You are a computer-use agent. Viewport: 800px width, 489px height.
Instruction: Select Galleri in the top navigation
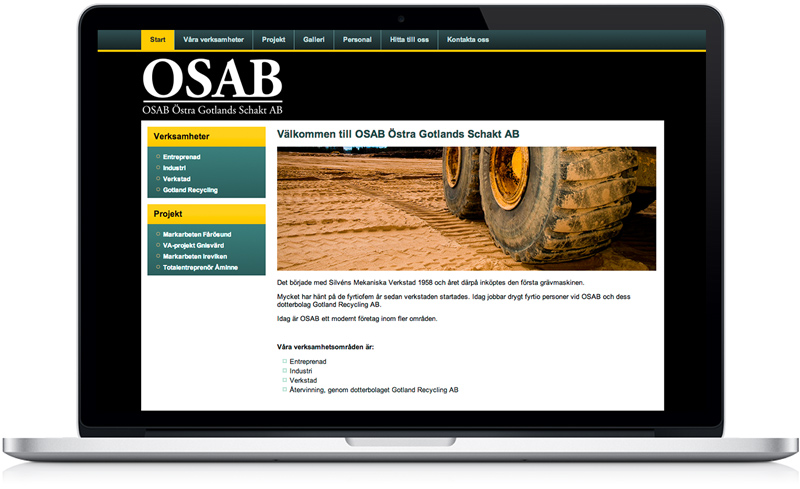[x=314, y=40]
